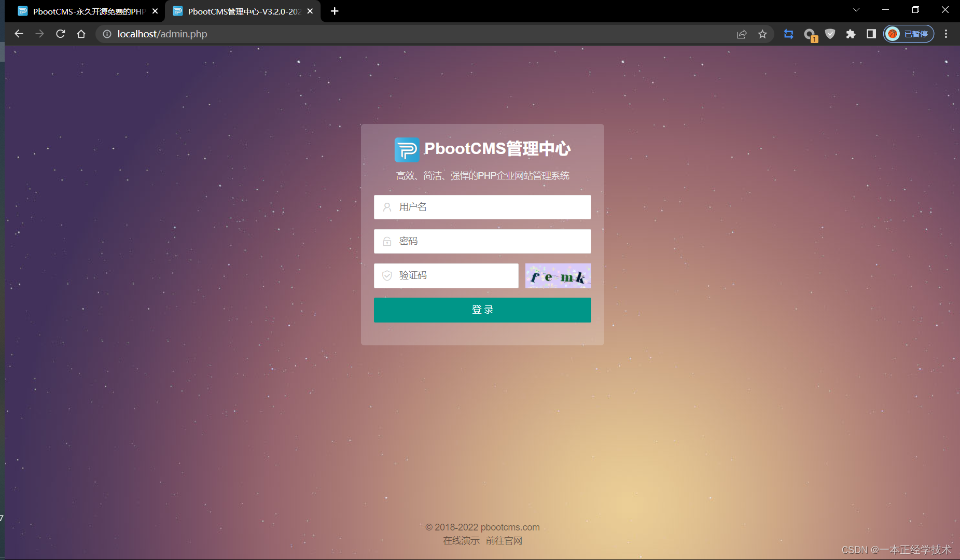The width and height of the screenshot is (960, 560).
Task: Click the 登录 login button
Action: (x=482, y=310)
